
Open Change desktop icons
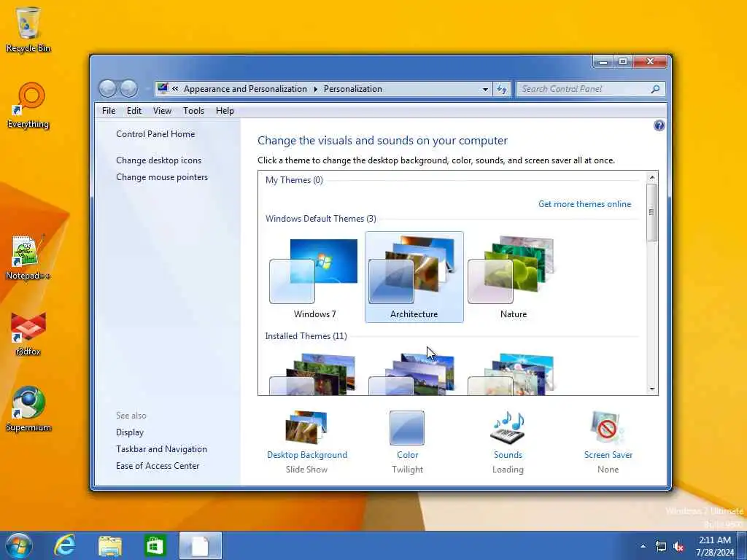pos(158,160)
